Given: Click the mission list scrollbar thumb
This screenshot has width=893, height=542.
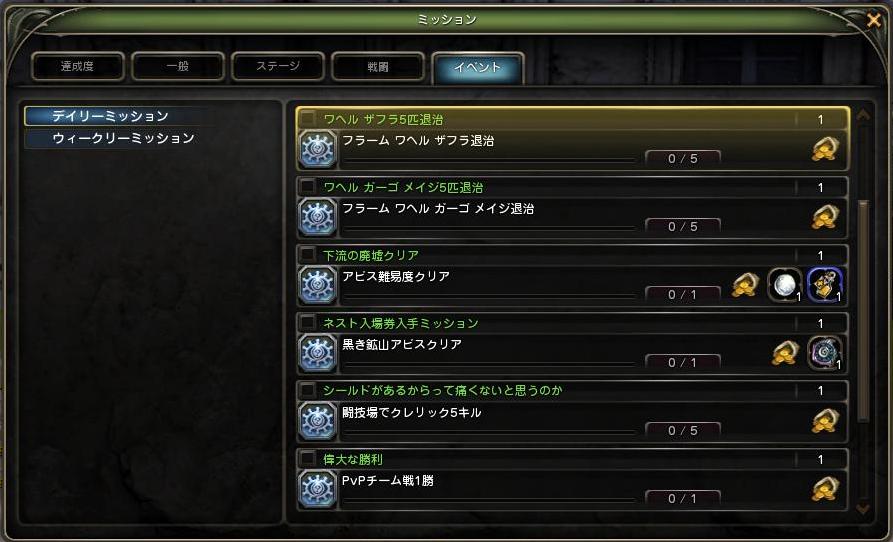Looking at the screenshot, I should pos(863,310).
